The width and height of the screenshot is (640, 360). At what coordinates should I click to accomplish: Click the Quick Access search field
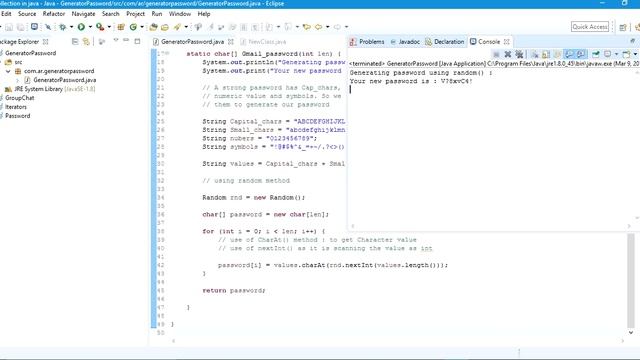590,27
